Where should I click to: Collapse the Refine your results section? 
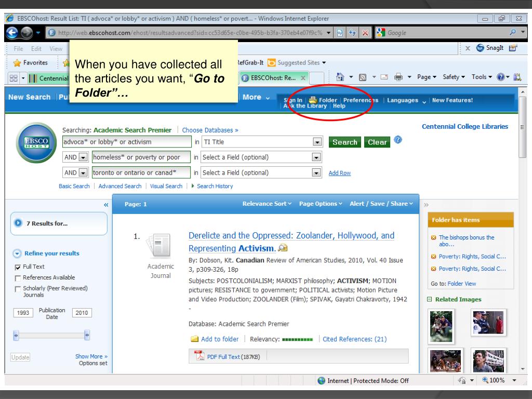tap(17, 254)
